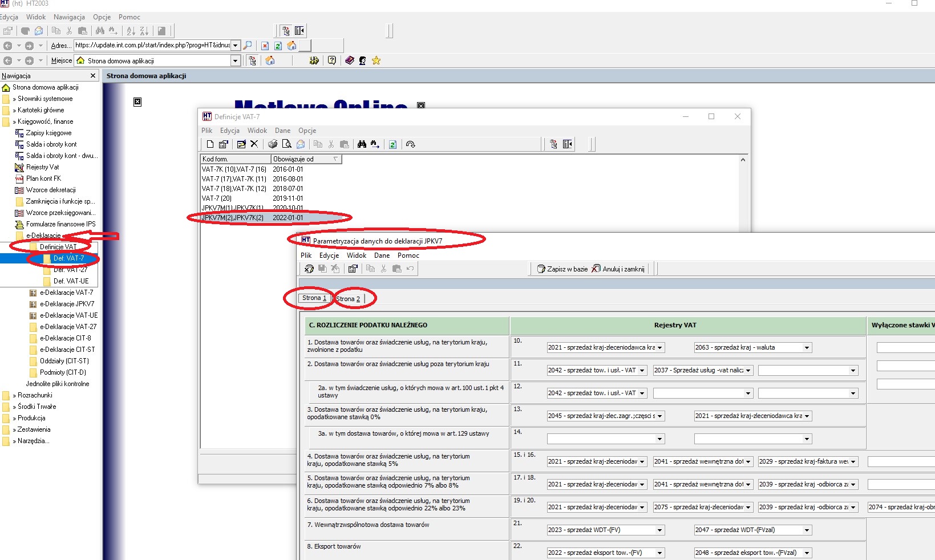
Task: Click the properties icon in Parametryzacja toolbar
Action: click(x=353, y=269)
